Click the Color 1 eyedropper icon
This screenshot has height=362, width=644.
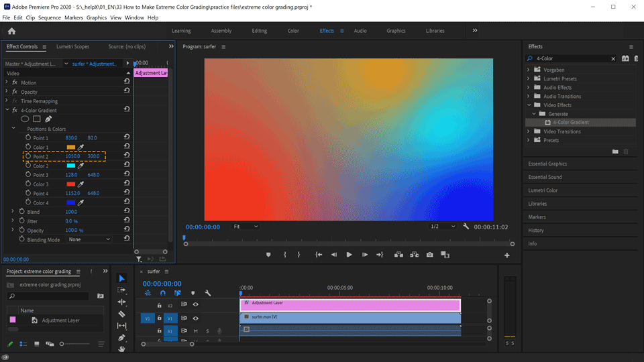(x=82, y=147)
